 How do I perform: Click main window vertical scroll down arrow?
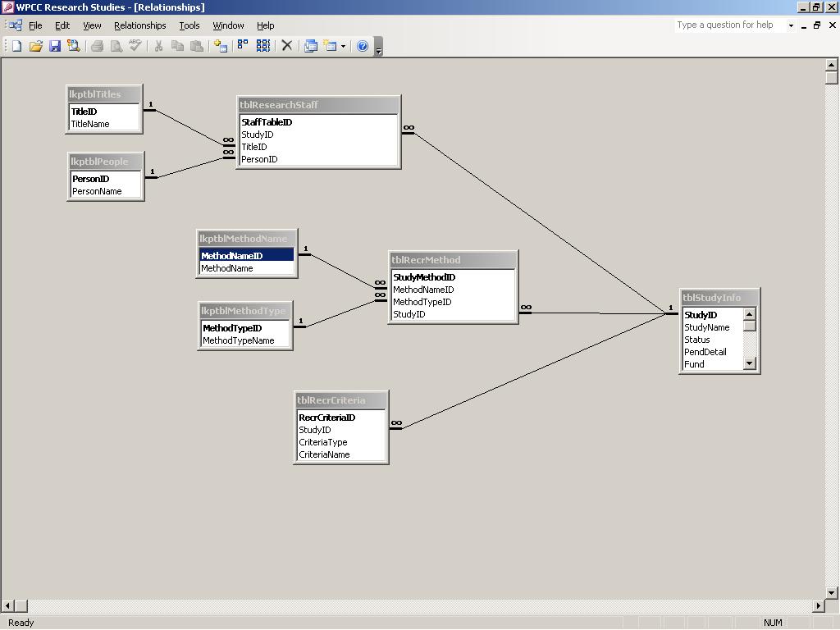831,592
